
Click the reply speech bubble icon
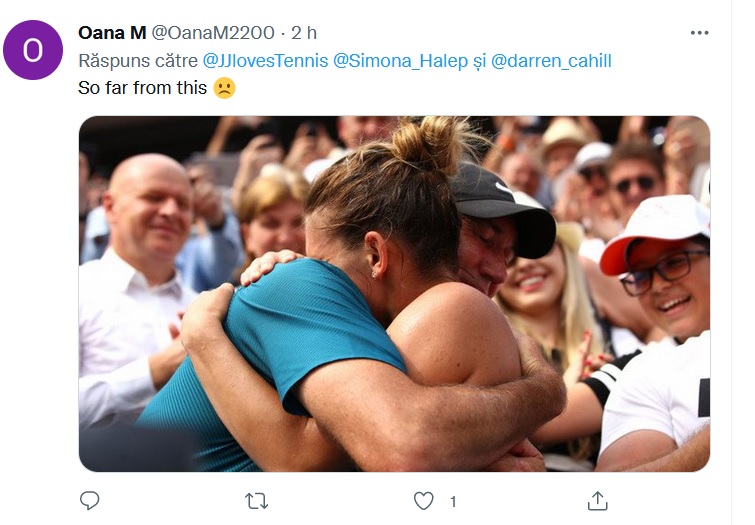click(x=90, y=501)
